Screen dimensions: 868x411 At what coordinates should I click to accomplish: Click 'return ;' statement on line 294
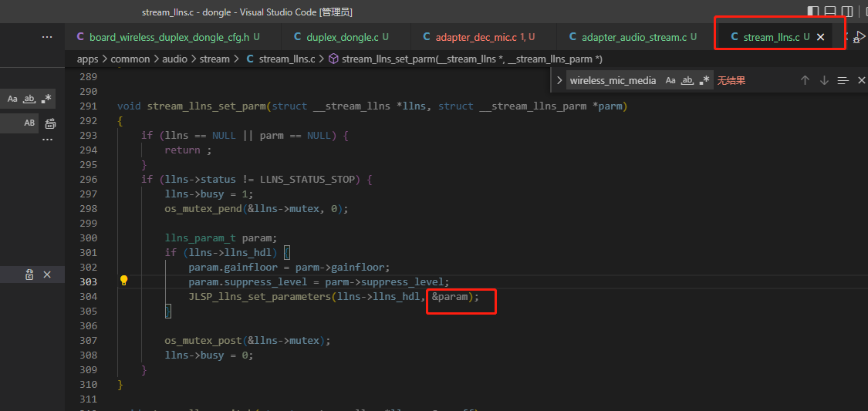tap(188, 150)
